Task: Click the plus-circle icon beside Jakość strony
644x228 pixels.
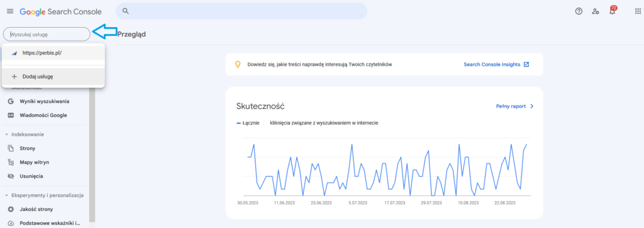Action: tap(11, 209)
